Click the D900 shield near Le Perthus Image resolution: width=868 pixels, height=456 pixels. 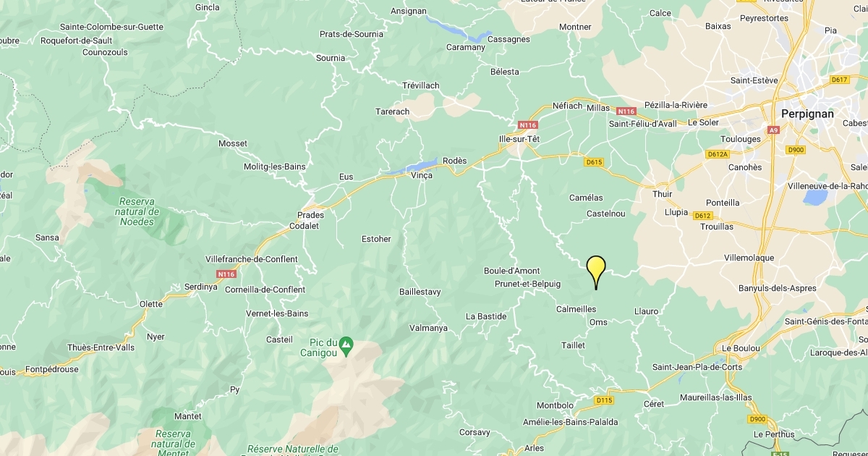(x=757, y=419)
